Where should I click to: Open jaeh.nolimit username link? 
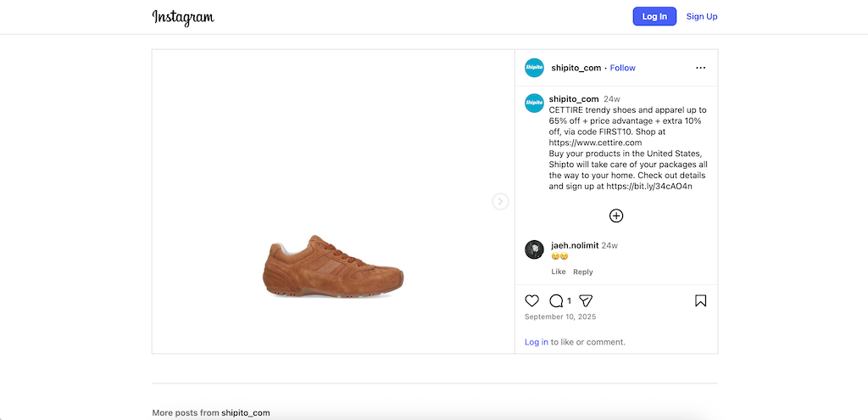click(x=575, y=245)
